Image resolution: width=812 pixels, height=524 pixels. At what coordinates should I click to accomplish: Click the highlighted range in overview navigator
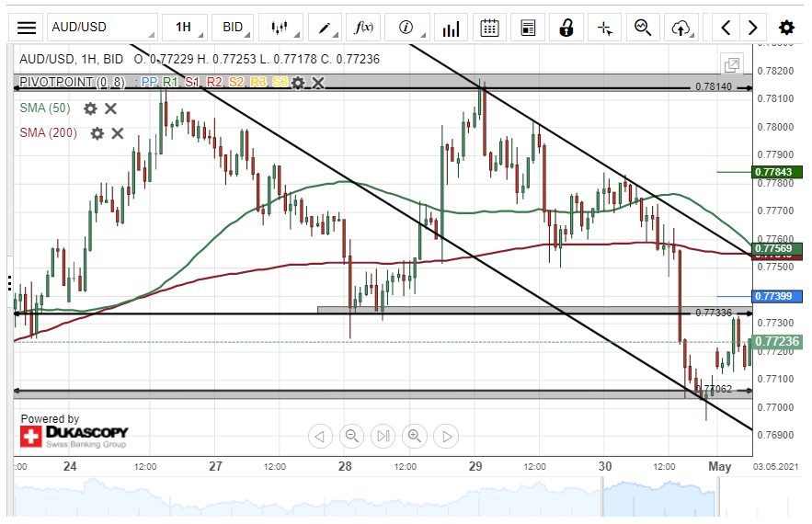pos(660,497)
